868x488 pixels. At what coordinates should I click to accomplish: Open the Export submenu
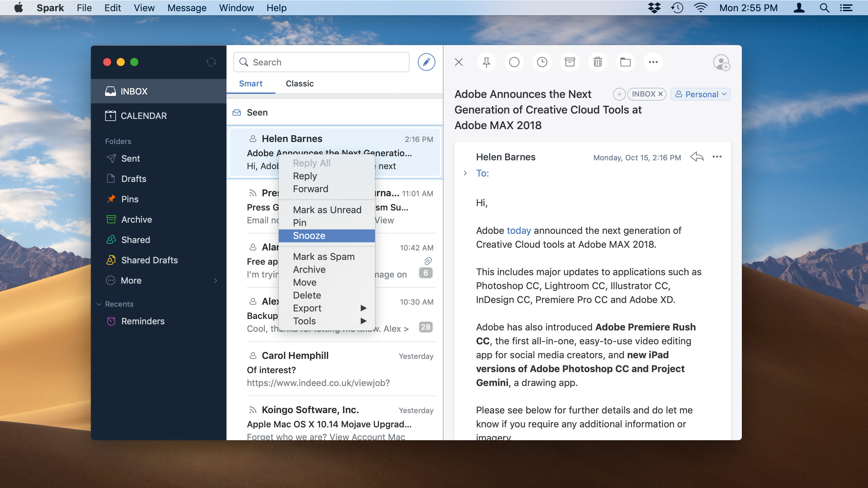327,308
